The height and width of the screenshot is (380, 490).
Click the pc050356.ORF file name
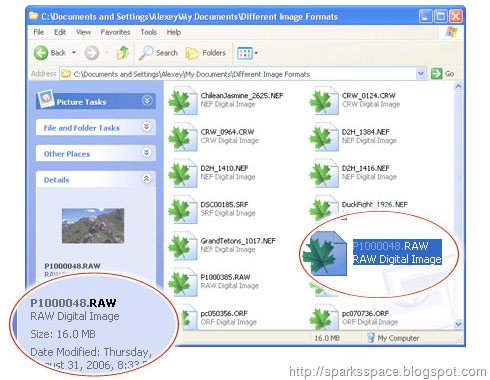coord(224,314)
